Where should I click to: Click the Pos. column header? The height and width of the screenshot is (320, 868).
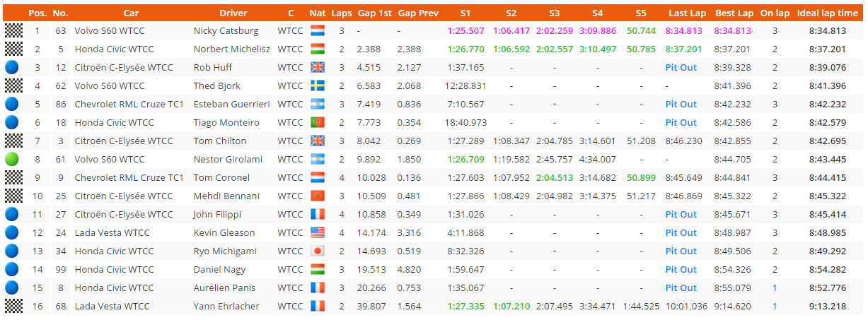point(37,13)
